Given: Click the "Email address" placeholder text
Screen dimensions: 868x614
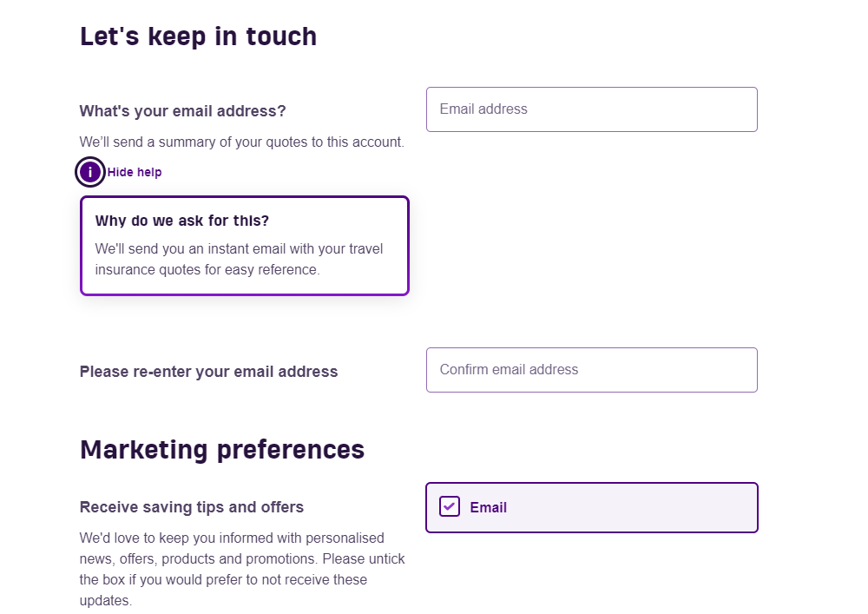Looking at the screenshot, I should 483,109.
